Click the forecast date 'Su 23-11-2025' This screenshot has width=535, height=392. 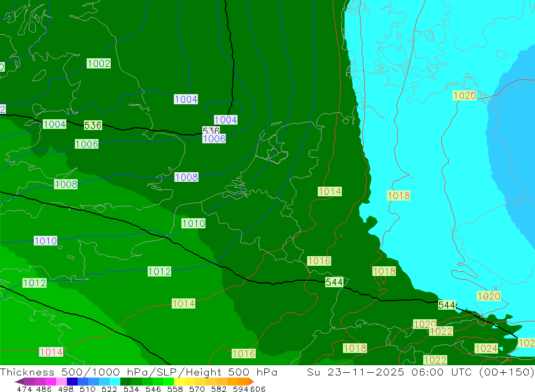355,372
